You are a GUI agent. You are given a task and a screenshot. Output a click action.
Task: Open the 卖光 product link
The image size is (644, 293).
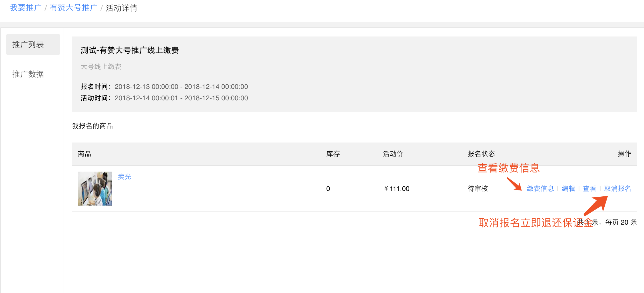pos(124,177)
